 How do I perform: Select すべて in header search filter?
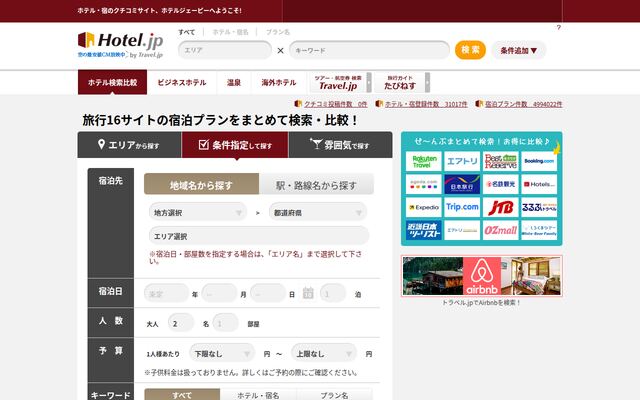(x=187, y=32)
